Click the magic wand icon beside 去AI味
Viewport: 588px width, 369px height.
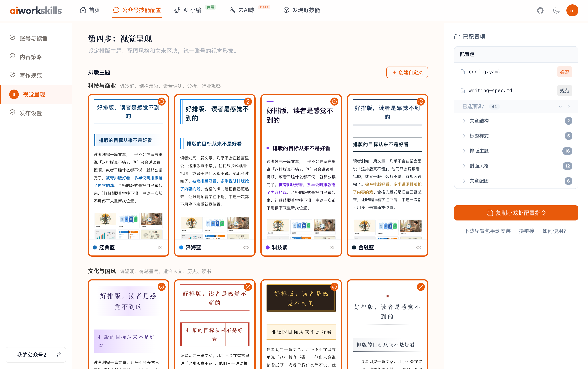coord(232,10)
